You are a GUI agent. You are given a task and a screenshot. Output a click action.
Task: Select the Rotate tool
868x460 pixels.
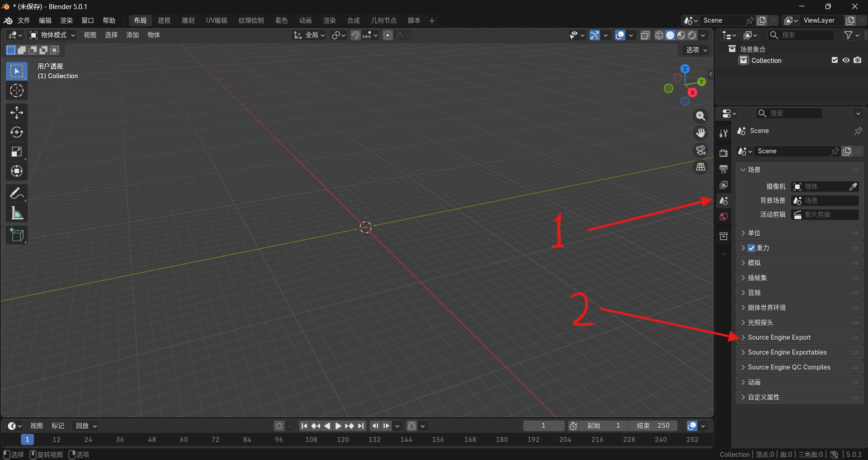click(17, 132)
